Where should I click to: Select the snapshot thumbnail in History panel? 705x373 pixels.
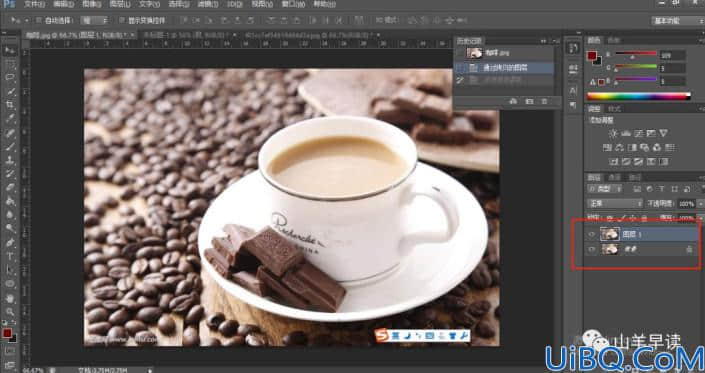click(474, 53)
